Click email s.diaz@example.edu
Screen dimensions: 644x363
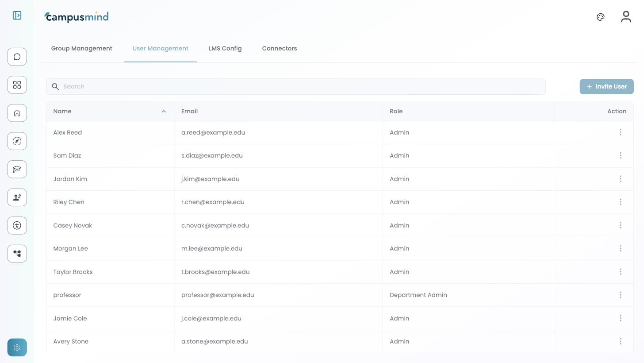coord(212,155)
